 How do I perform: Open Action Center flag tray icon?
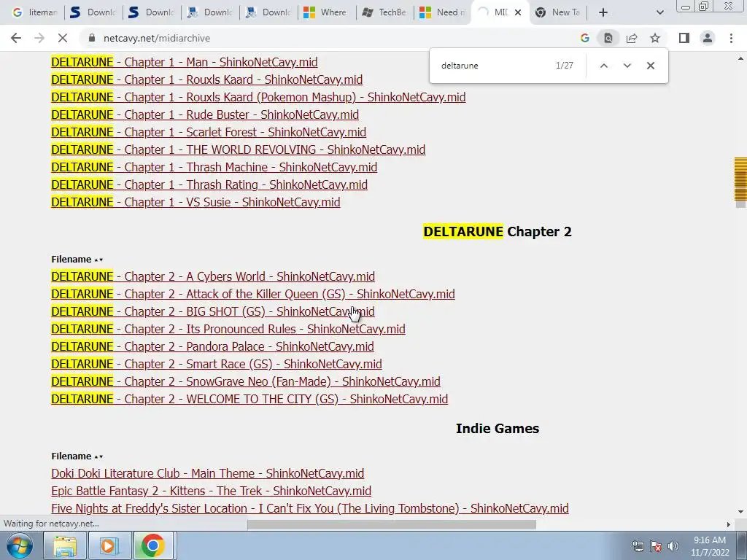click(x=656, y=546)
